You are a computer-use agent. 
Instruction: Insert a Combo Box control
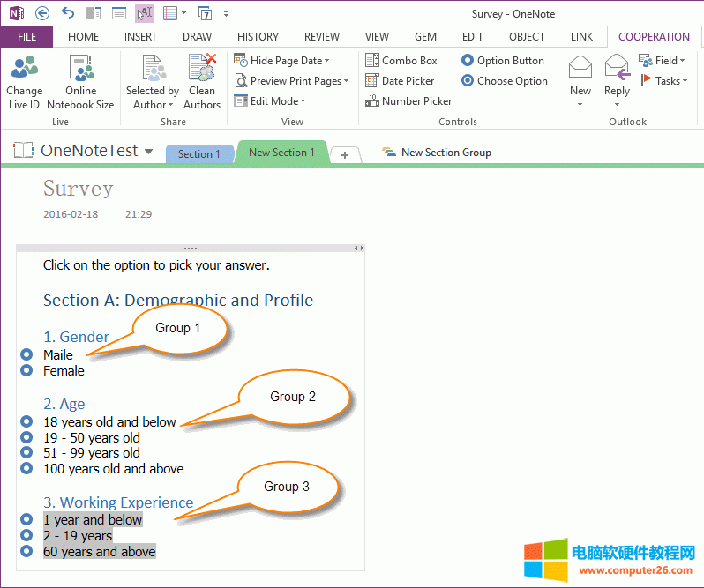(401, 60)
